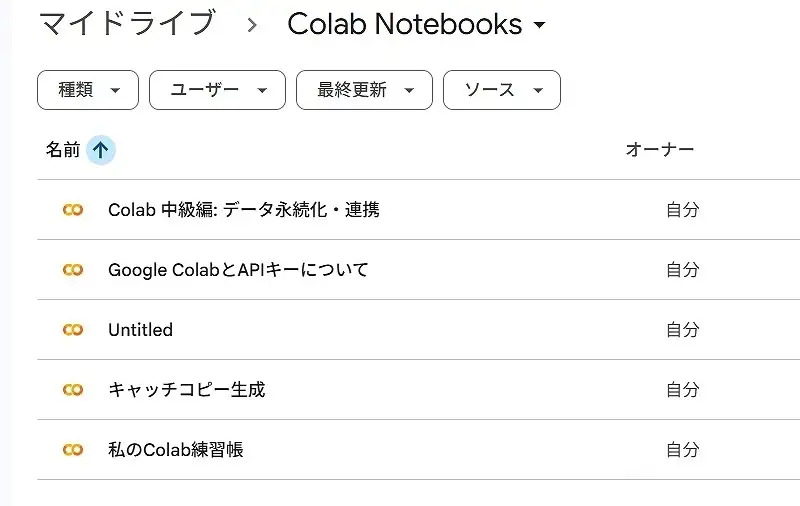
Task: Select the キャッチコピー生成 file name
Action: point(186,390)
